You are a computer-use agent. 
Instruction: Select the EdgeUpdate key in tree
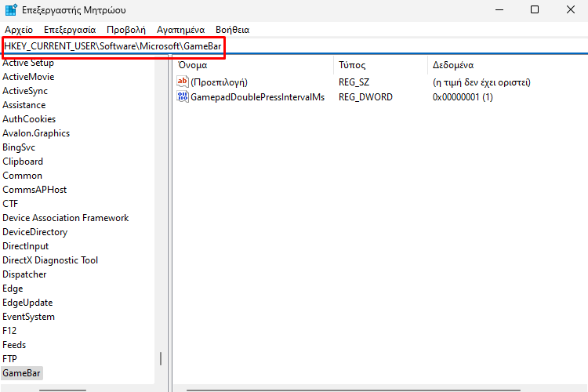[x=27, y=303]
